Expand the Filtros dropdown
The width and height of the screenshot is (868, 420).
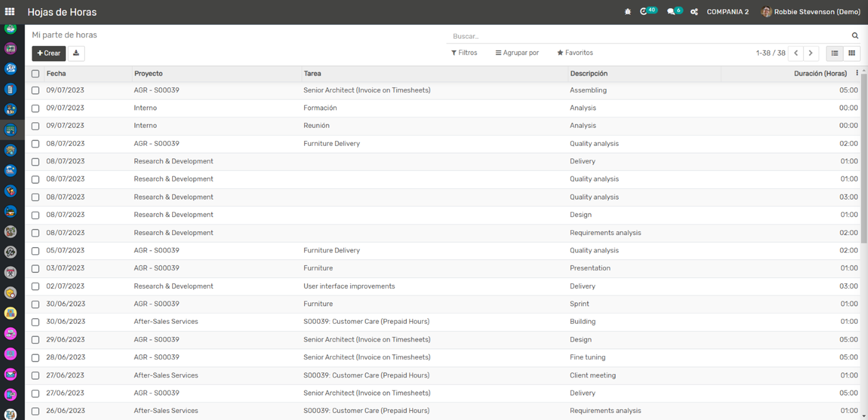464,53
